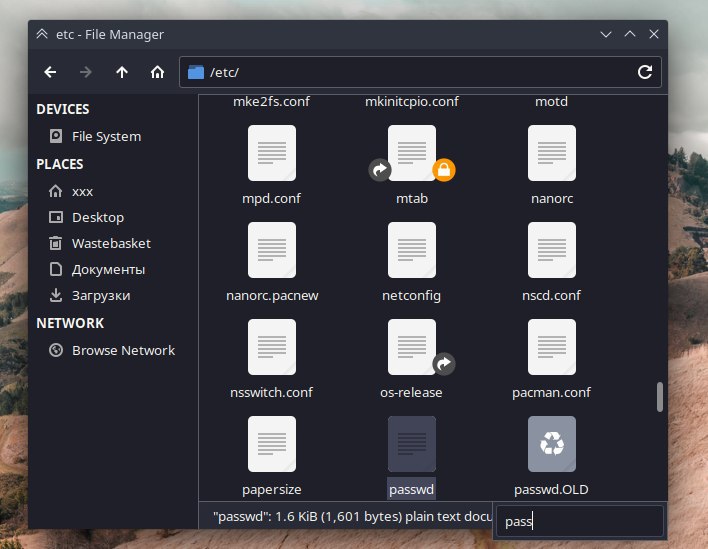The image size is (708, 549).
Task: Open Документы folder in sidebar
Action: coord(97,270)
